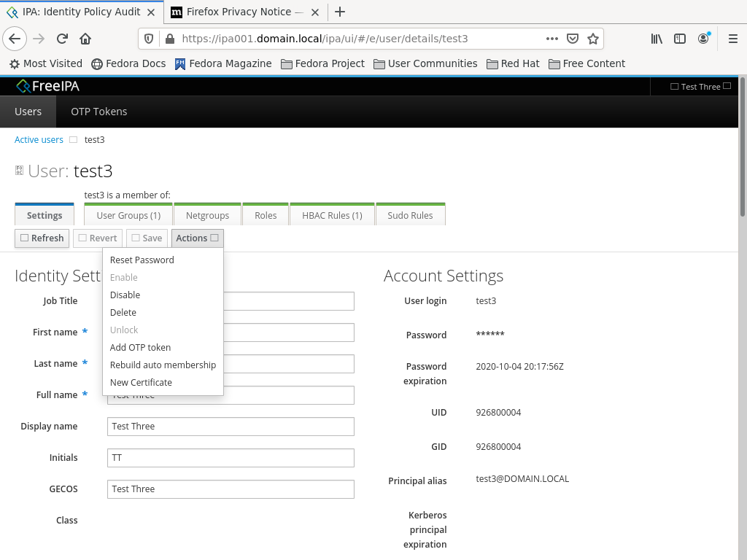
Task: Click the principal alias test3@DOMAIN.LOCAL
Action: [522, 478]
